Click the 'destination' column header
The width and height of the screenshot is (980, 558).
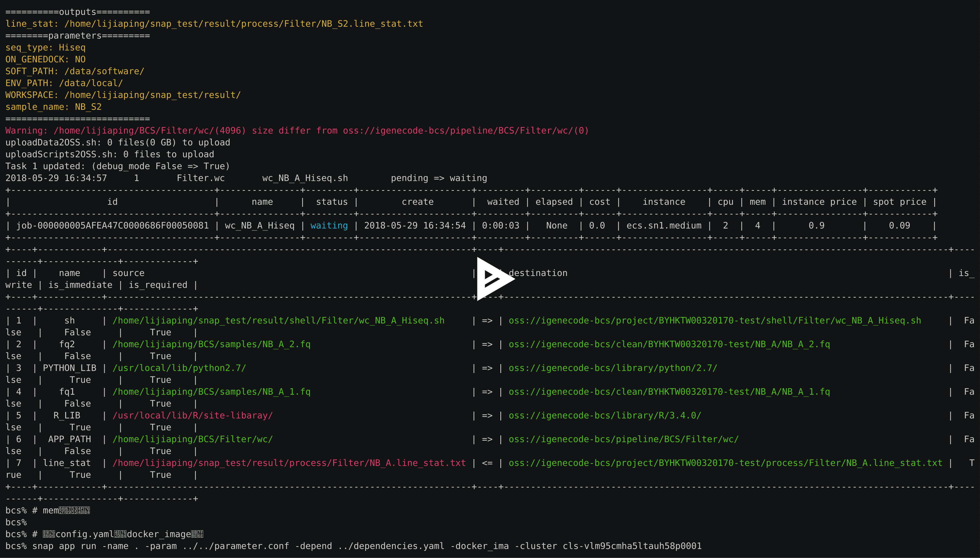538,273
